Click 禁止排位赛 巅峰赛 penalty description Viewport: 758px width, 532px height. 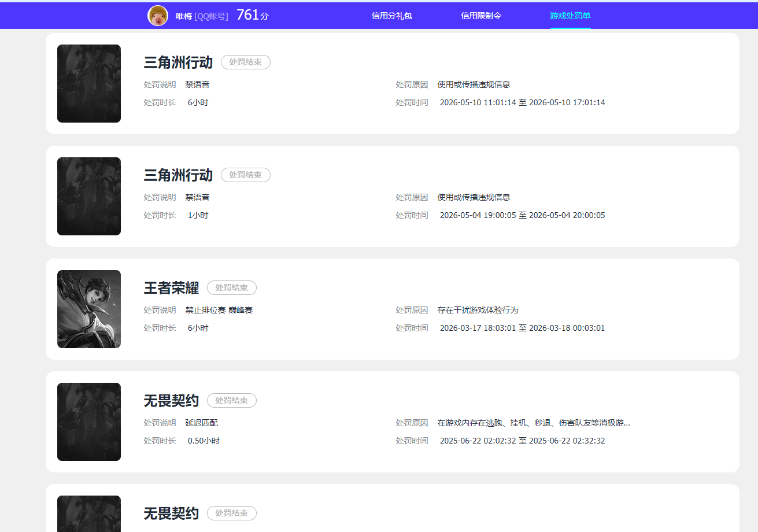click(219, 310)
